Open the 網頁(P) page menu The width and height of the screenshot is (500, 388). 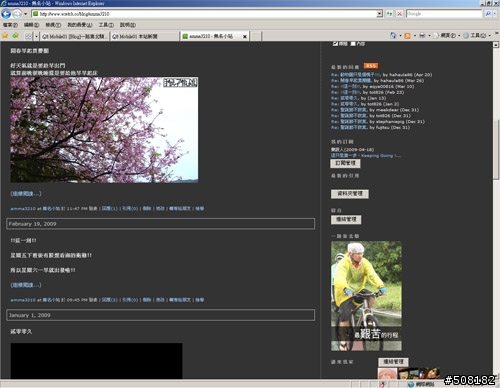tap(447, 35)
